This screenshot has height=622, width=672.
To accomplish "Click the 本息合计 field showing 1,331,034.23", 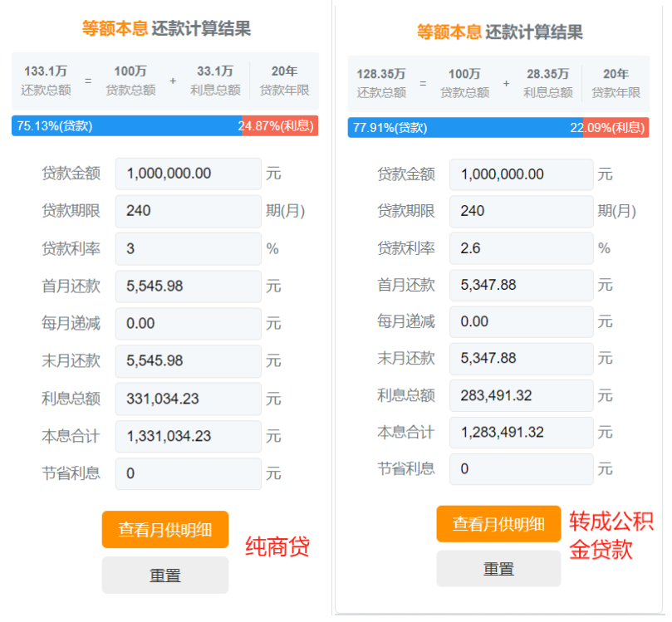I will [x=188, y=436].
